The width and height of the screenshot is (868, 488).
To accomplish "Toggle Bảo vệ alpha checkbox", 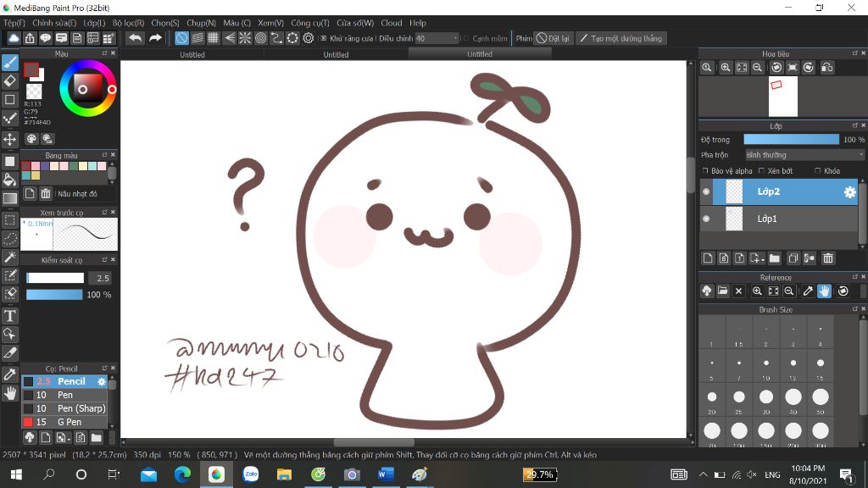I will 705,171.
